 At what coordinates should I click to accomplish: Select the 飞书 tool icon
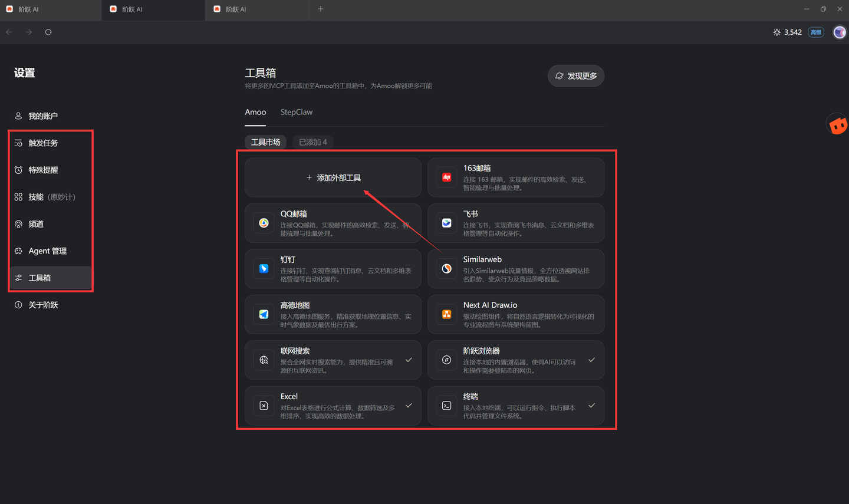pos(447,223)
